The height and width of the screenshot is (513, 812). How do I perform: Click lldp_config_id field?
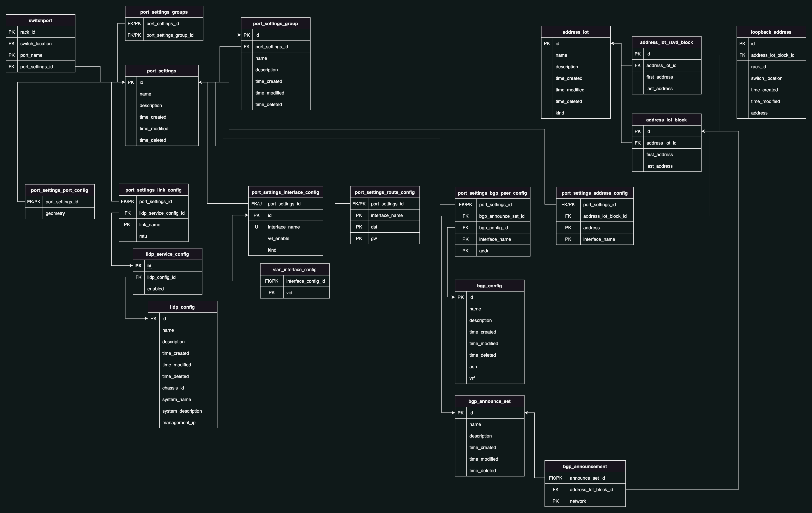point(167,277)
